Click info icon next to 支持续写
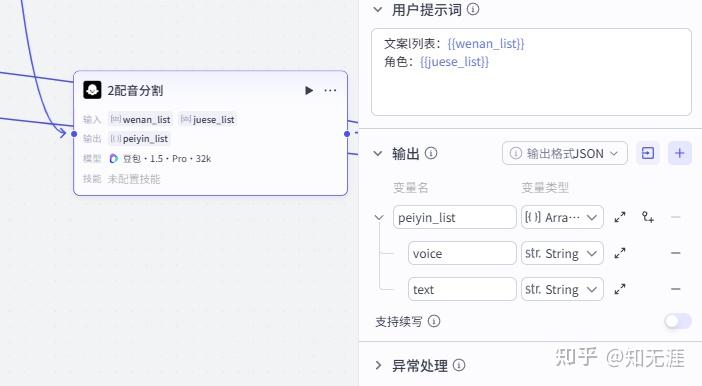Screen dimensions: 702x386 point(434,321)
